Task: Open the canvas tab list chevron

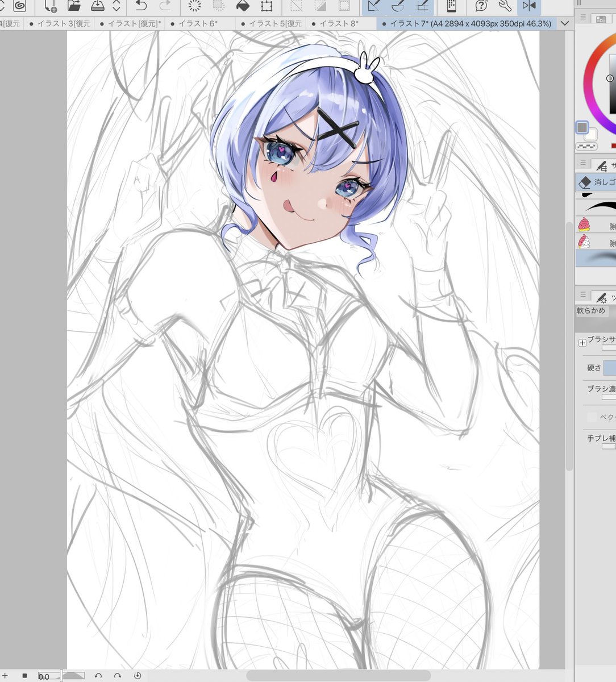Action: [x=564, y=23]
